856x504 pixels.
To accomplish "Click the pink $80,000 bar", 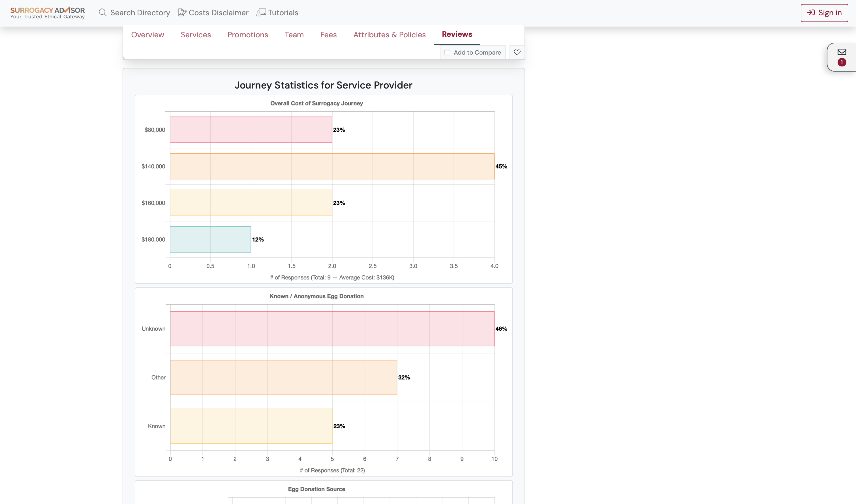I will pyautogui.click(x=251, y=130).
